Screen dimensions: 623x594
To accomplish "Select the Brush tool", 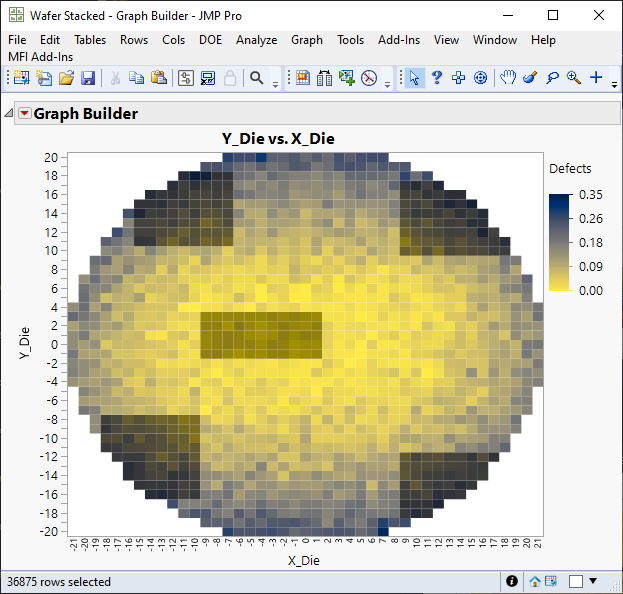I will coord(530,77).
